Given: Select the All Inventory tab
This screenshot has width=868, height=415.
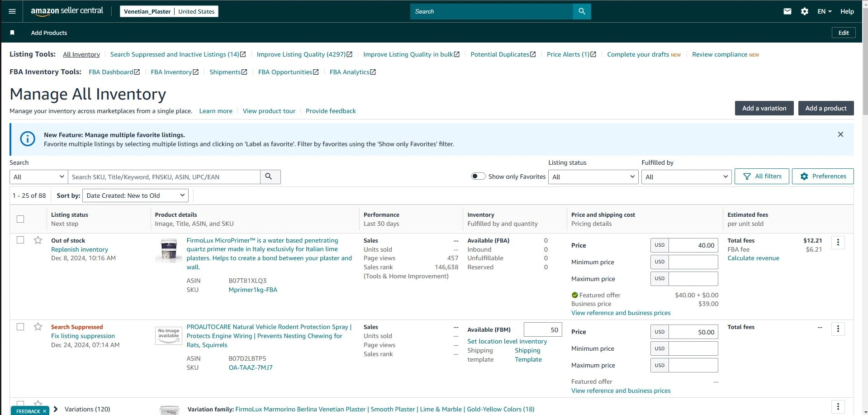Looking at the screenshot, I should (x=81, y=54).
